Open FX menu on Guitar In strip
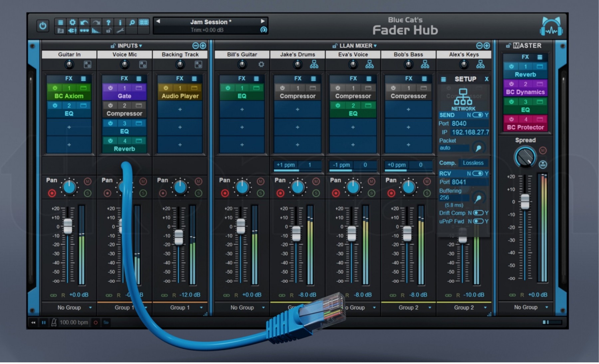This screenshot has width=599, height=364. click(83, 79)
